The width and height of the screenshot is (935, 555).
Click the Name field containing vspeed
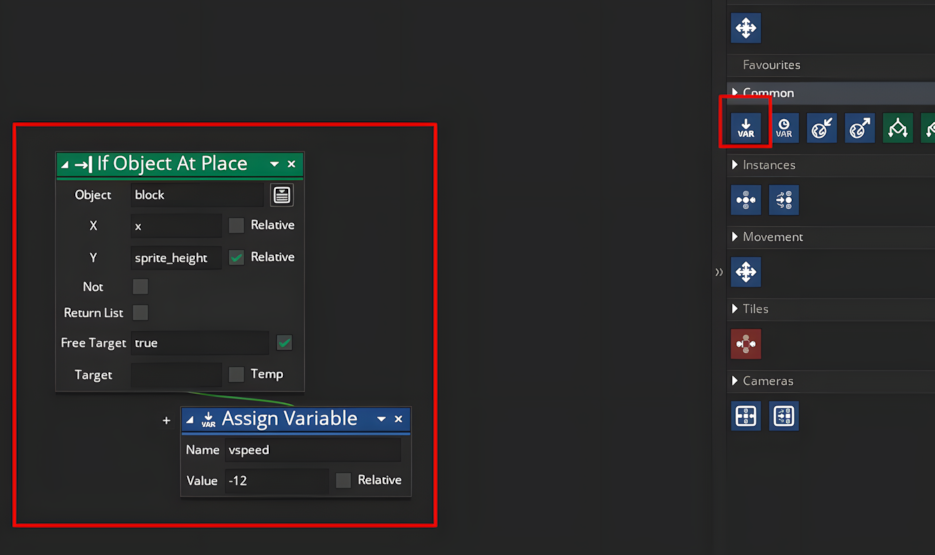[313, 450]
